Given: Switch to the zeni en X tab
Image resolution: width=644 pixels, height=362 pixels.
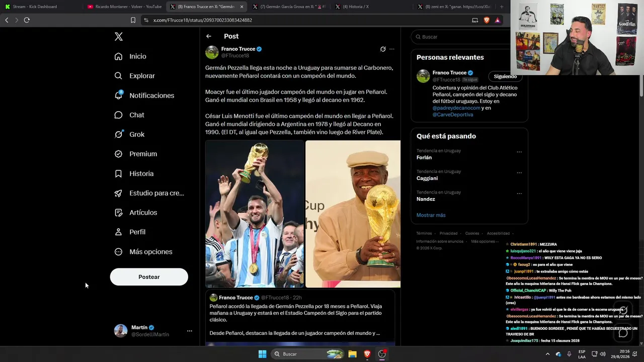Looking at the screenshot, I should pyautogui.click(x=454, y=7).
